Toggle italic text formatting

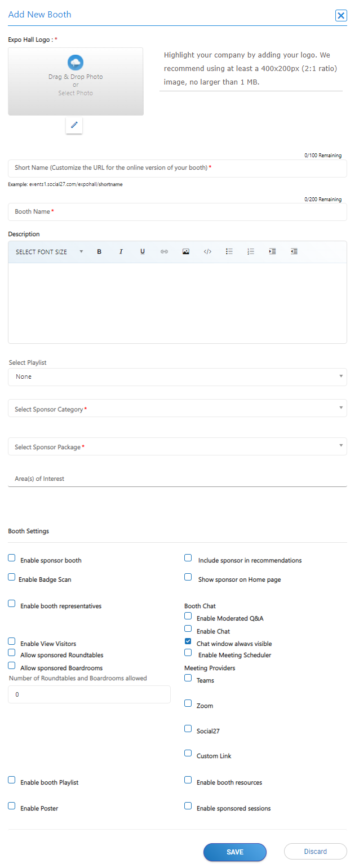pyautogui.click(x=121, y=252)
